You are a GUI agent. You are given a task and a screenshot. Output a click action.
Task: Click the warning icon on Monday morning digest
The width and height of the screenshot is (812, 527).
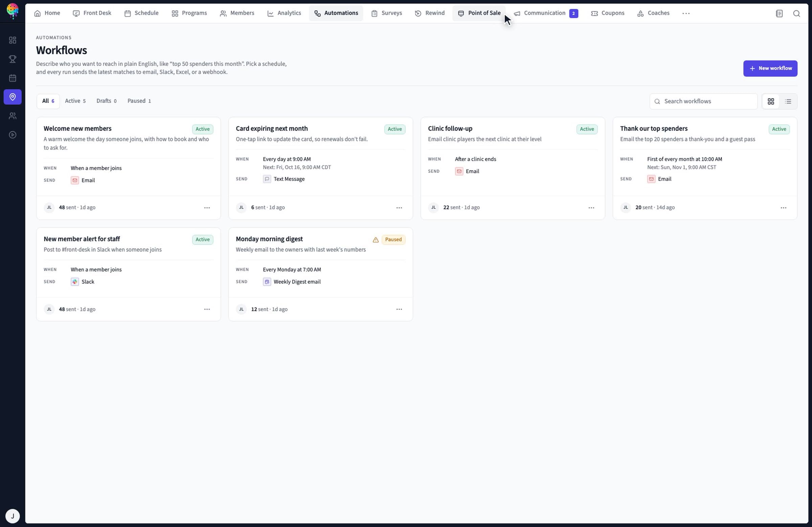[376, 240]
